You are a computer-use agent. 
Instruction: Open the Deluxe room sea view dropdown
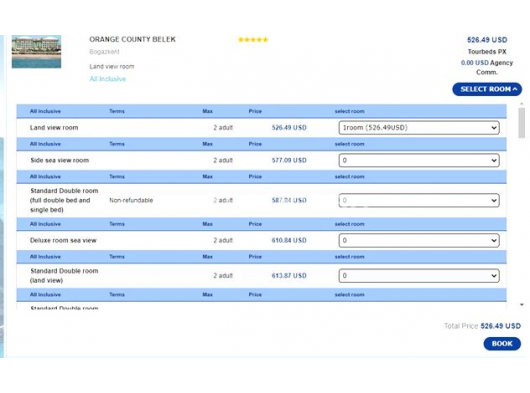pos(419,240)
